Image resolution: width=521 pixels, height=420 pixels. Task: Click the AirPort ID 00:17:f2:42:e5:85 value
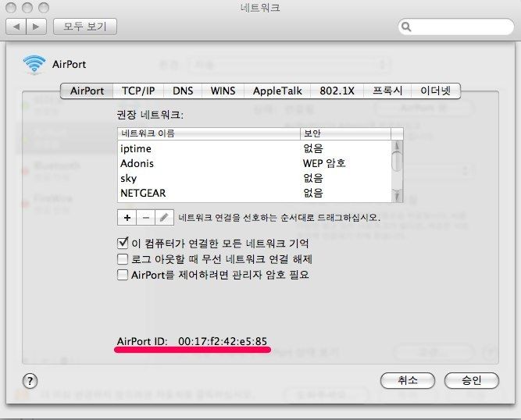(x=223, y=341)
